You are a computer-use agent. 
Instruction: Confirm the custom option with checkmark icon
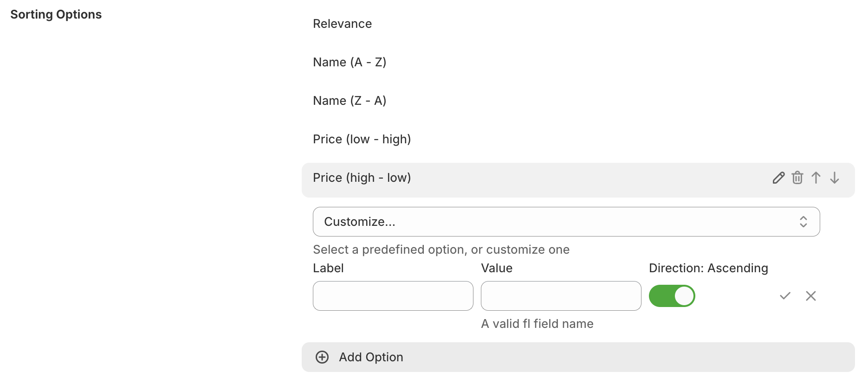785,296
